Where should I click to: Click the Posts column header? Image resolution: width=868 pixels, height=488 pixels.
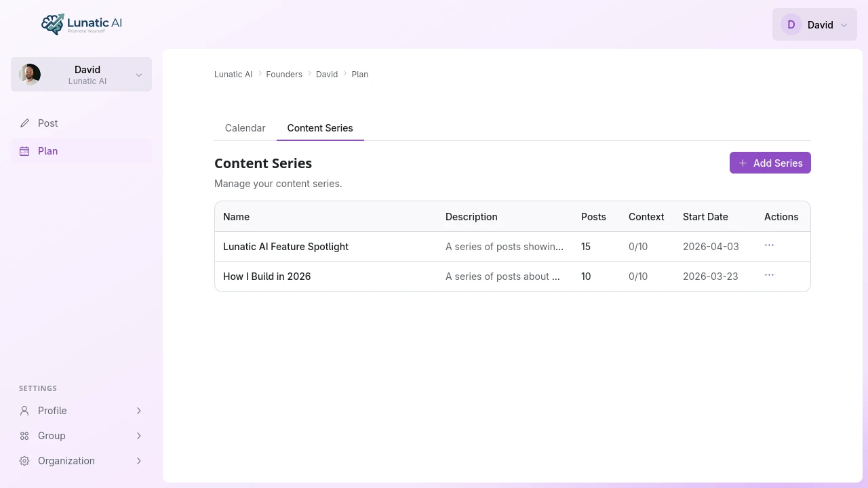point(593,217)
